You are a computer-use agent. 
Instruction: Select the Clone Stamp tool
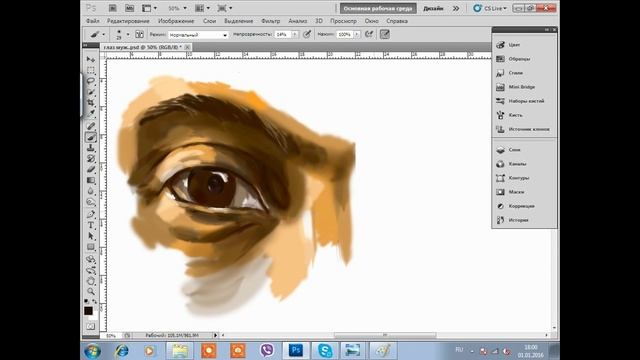tap(91, 148)
